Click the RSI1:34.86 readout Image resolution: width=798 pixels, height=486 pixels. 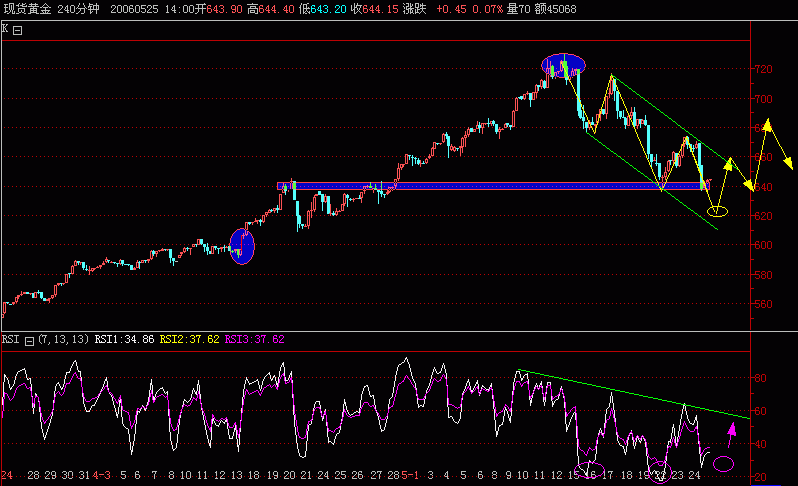coord(124,339)
